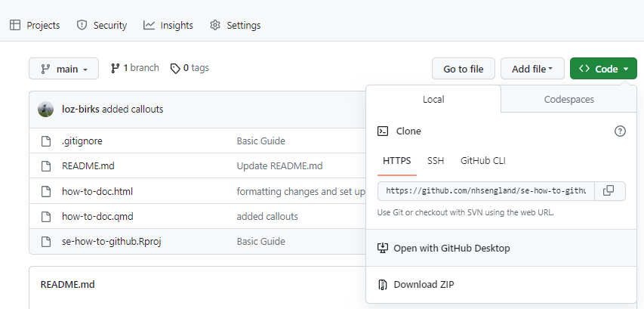
Task: Click the HTTPS clone URL field
Action: (x=486, y=190)
